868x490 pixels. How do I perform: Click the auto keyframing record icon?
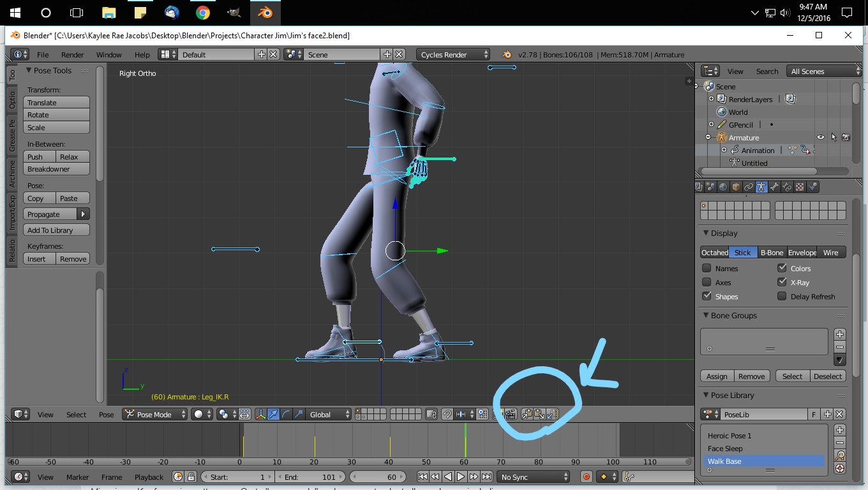586,477
